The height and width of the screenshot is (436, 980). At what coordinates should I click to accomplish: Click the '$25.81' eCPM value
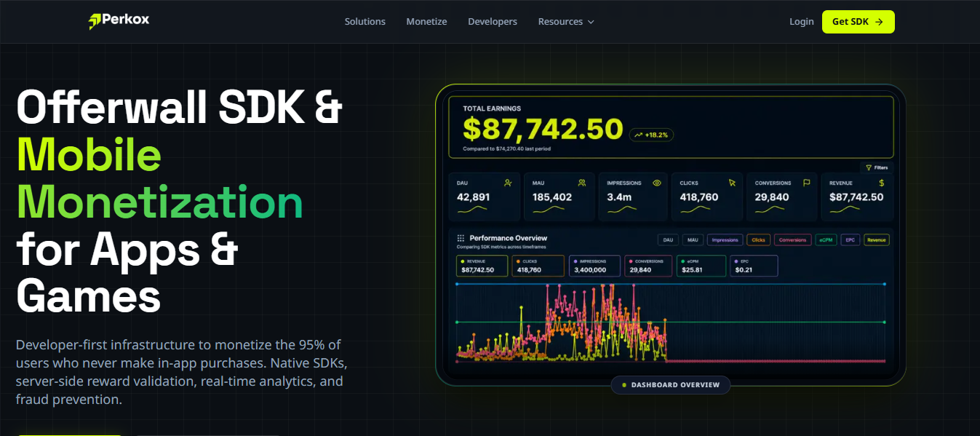691,270
